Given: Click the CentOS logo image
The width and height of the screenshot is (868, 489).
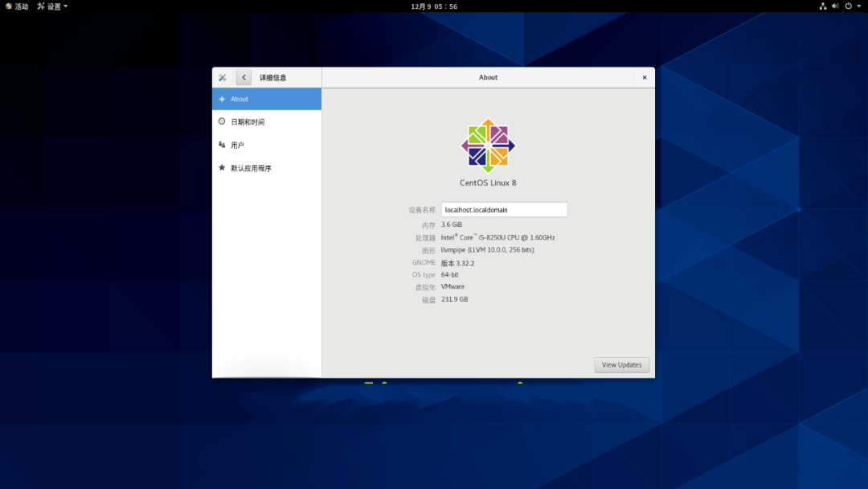Looking at the screenshot, I should tap(488, 146).
